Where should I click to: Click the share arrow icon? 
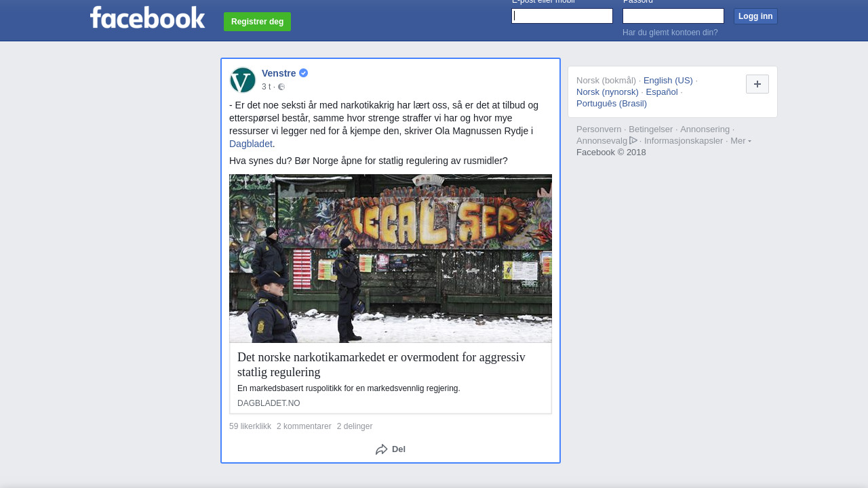[382, 449]
